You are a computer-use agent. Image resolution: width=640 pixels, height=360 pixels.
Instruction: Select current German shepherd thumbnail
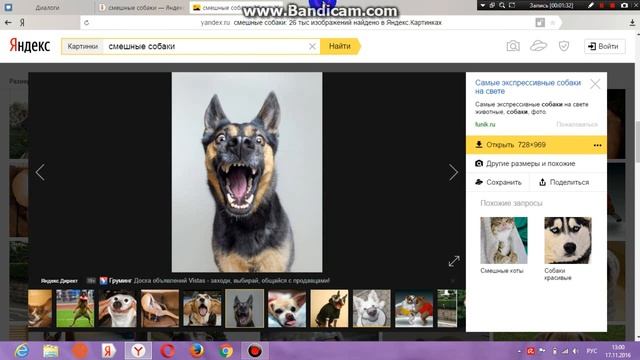[x=244, y=309]
